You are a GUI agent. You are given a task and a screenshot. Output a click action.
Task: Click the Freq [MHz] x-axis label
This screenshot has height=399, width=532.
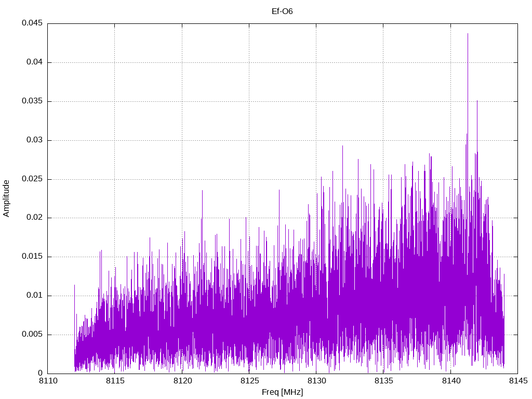(x=282, y=392)
